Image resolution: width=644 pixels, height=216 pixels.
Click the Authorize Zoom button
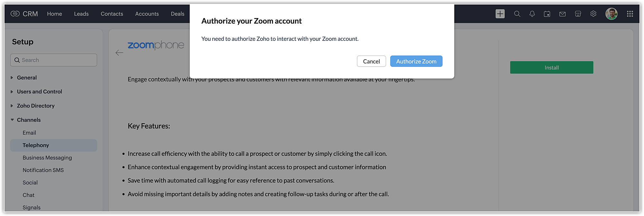coord(416,61)
